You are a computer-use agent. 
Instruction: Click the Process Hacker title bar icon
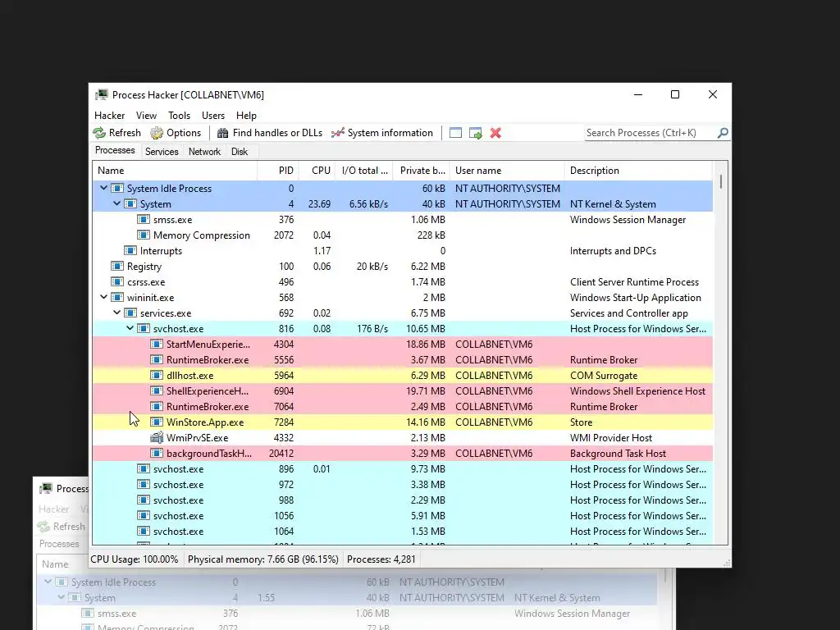[x=101, y=95]
